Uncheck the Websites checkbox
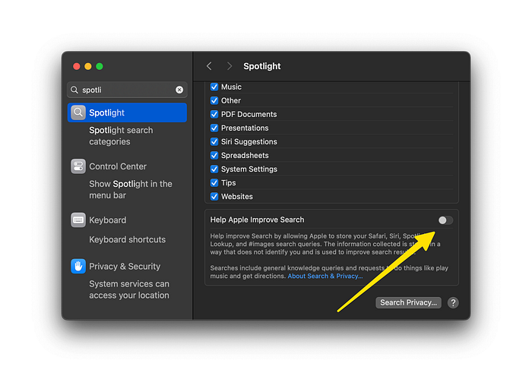This screenshot has height=392, width=532. tap(214, 196)
